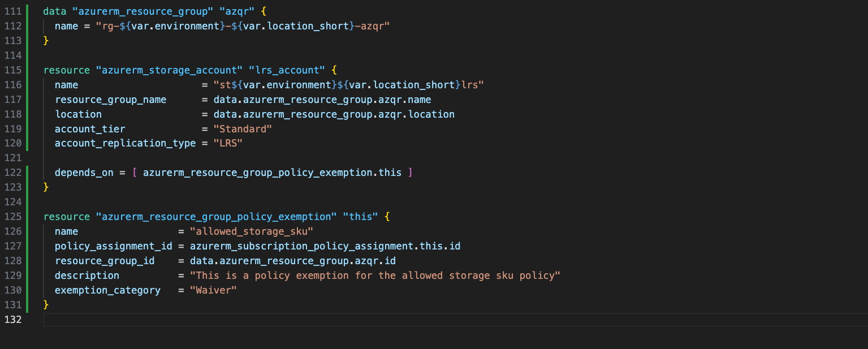Click the closing brace on line 131
Screen dimensions: 868x349
pos(45,305)
